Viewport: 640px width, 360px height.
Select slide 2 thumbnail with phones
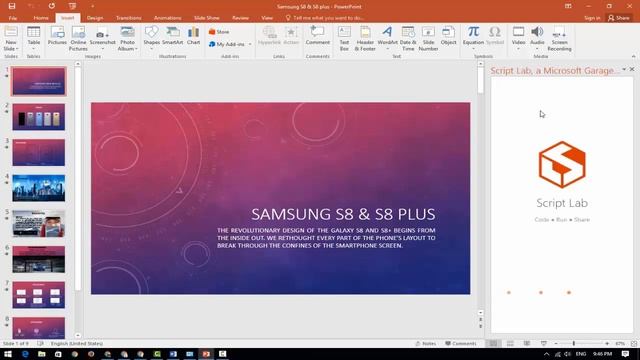click(38, 117)
